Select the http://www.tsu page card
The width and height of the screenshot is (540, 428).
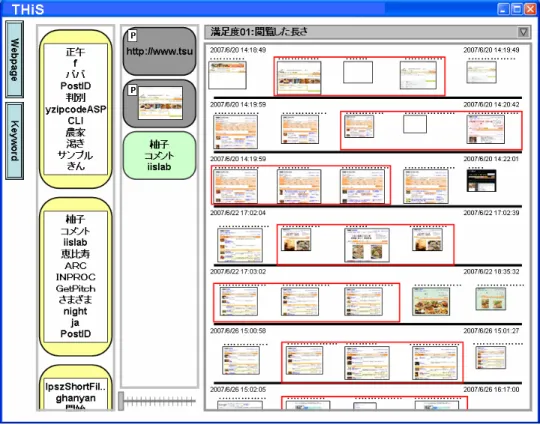coord(159,51)
